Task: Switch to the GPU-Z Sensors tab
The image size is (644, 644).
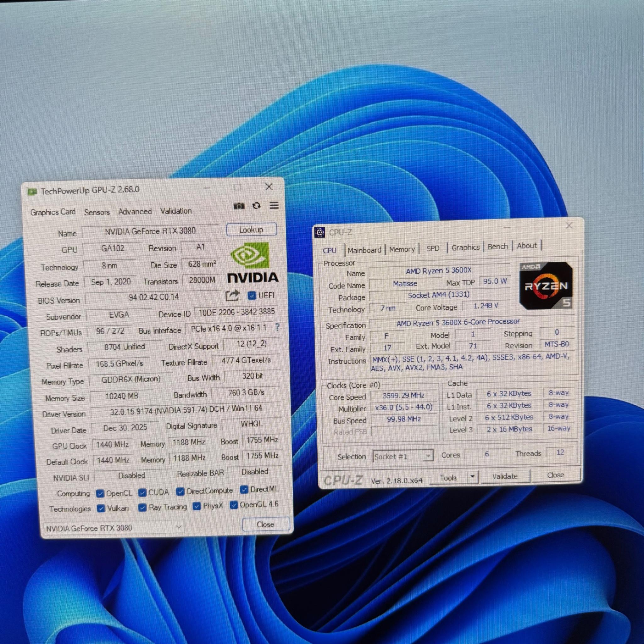Action: [x=97, y=212]
